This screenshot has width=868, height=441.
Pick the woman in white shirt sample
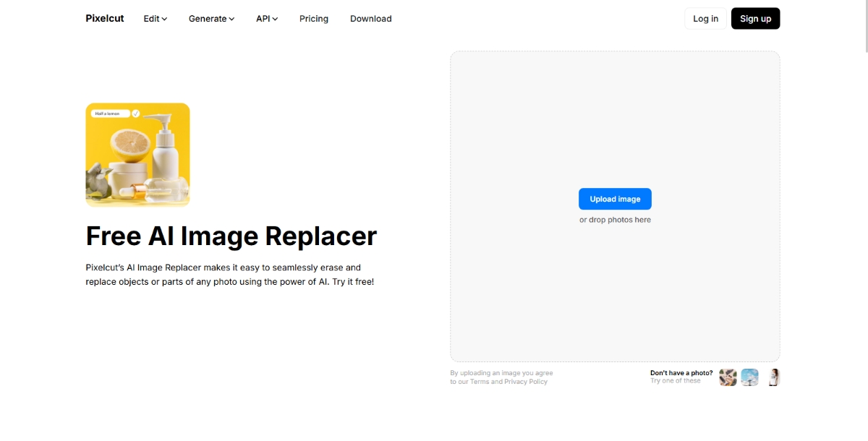(x=773, y=377)
